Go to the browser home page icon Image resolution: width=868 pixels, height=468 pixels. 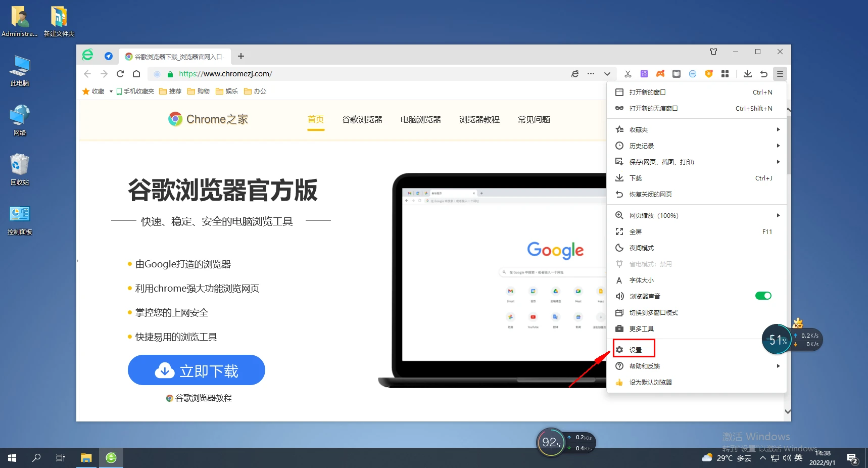(x=136, y=74)
